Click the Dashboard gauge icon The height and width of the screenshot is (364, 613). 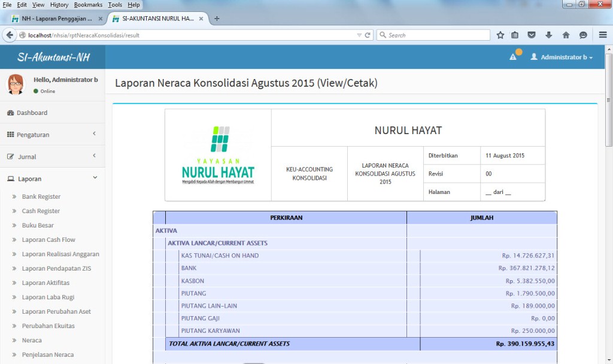[x=11, y=113]
